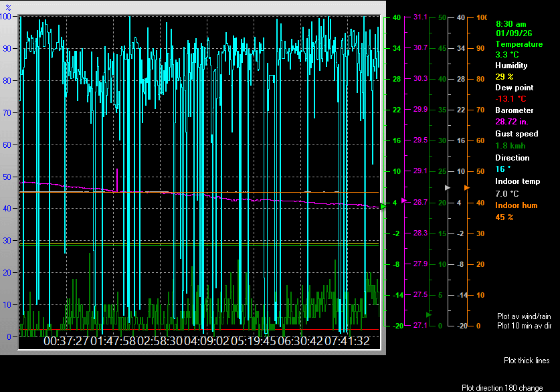Toggle Plot av wind/rain option
Viewport: 560px width, 392px height.
(524, 316)
